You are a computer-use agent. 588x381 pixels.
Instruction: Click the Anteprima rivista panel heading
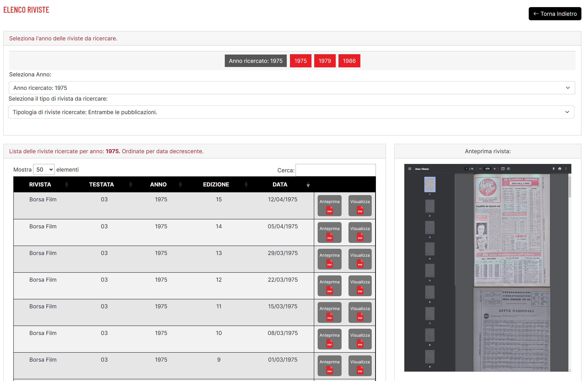coord(488,151)
